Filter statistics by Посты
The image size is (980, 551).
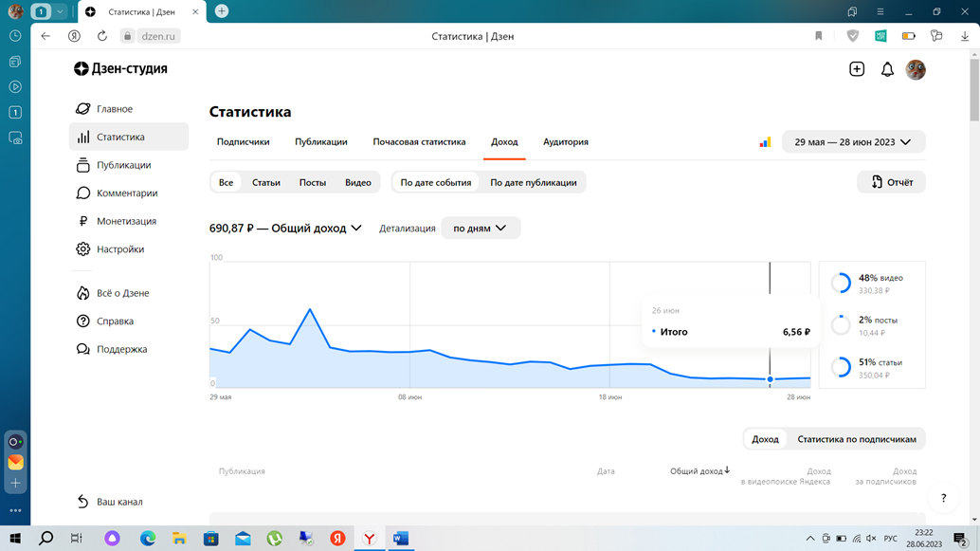pos(313,183)
